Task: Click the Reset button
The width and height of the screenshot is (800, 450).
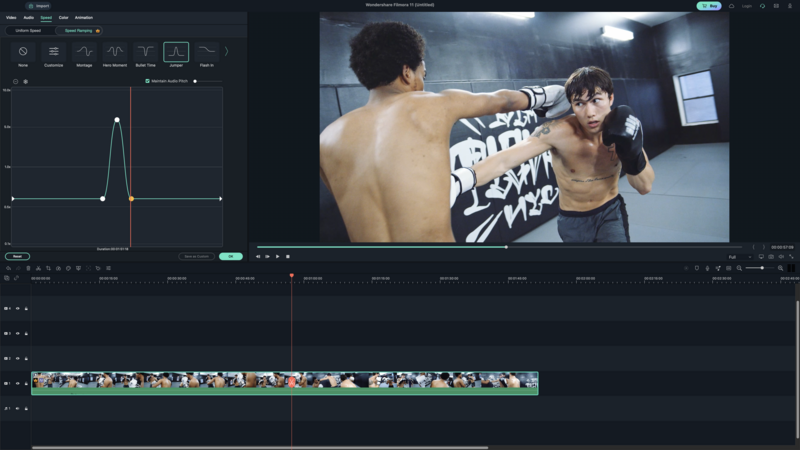Action: point(17,257)
